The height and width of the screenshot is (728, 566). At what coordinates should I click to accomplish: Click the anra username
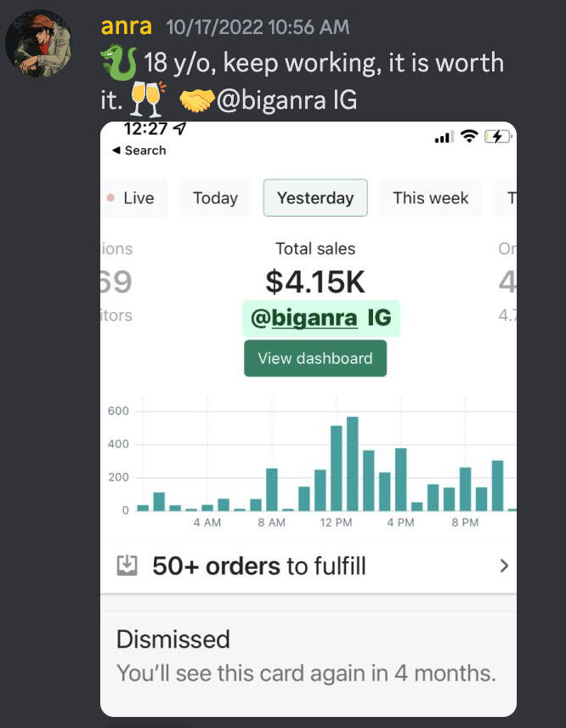click(126, 26)
